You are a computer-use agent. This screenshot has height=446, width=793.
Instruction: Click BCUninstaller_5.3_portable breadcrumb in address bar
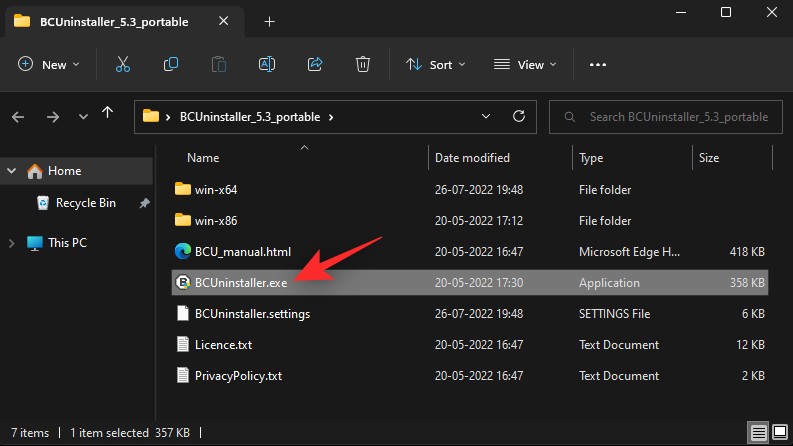pos(250,117)
